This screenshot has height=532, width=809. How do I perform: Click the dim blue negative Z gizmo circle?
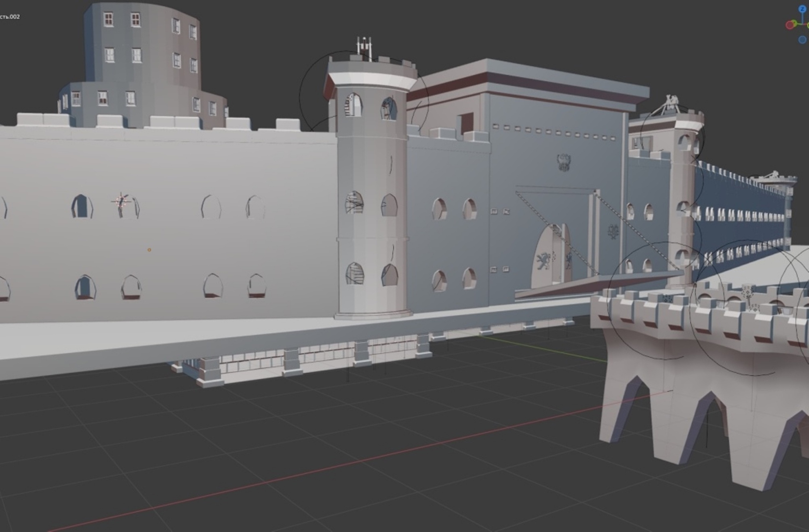click(802, 40)
